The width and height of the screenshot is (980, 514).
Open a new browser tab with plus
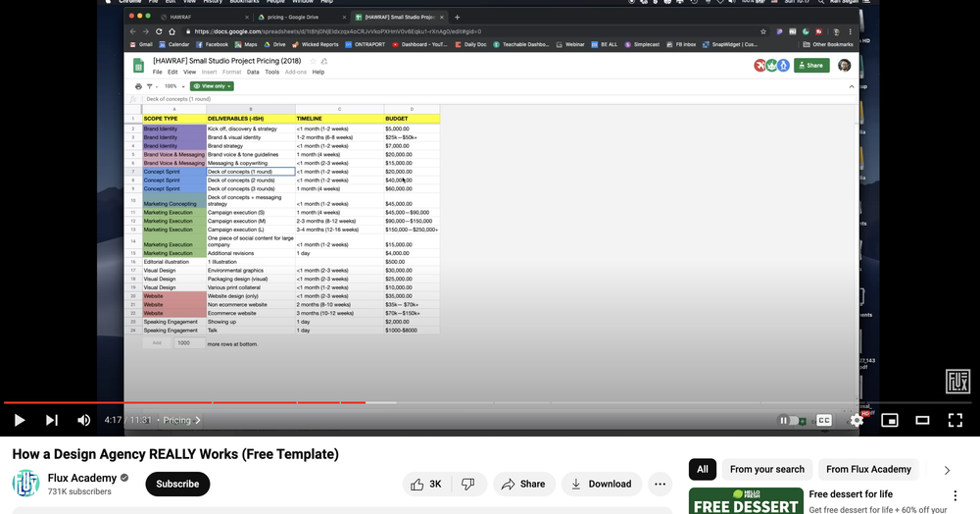(x=457, y=17)
